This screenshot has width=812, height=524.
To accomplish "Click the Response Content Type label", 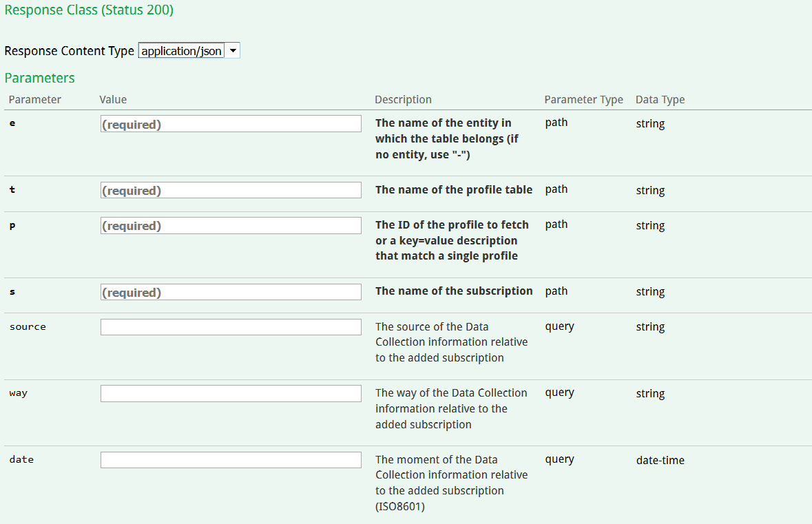I will coord(69,52).
